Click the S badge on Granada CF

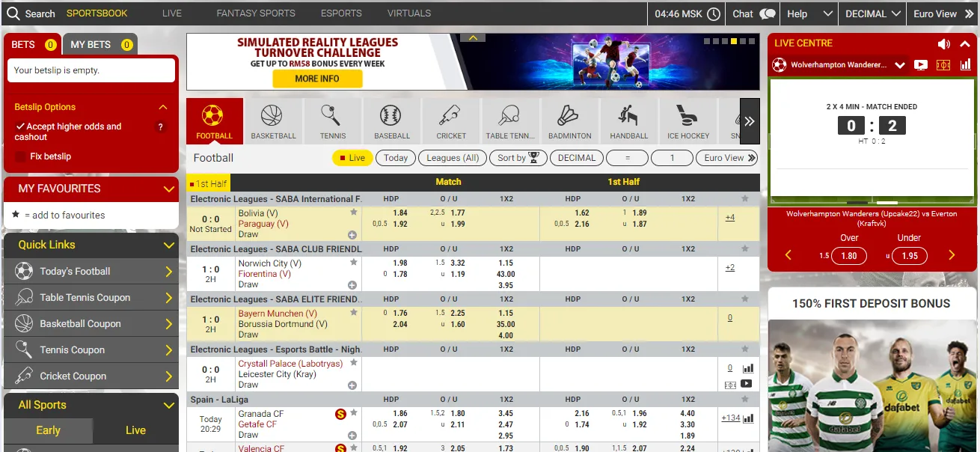tap(340, 414)
